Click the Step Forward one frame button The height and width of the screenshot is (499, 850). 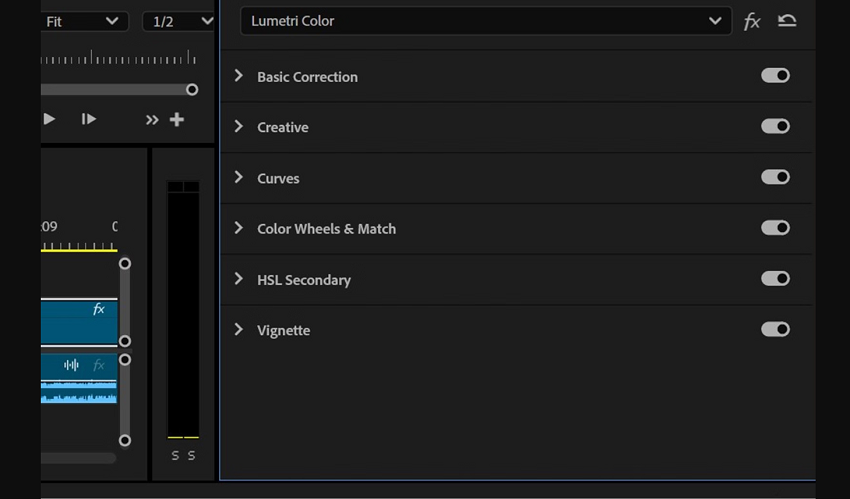pos(88,119)
